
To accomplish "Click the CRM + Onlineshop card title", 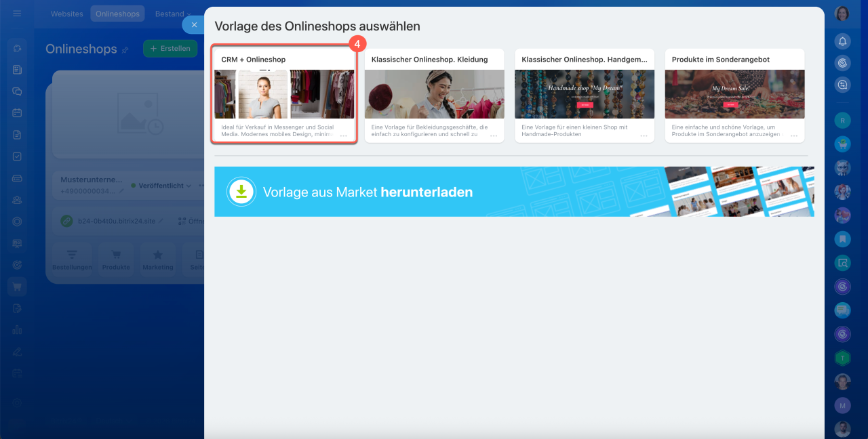I will [x=254, y=60].
